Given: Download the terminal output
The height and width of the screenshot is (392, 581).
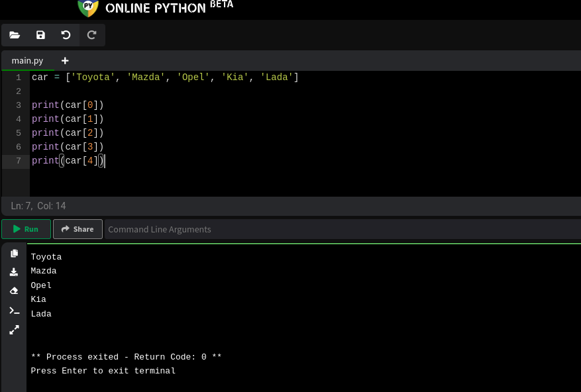Looking at the screenshot, I should point(14,272).
